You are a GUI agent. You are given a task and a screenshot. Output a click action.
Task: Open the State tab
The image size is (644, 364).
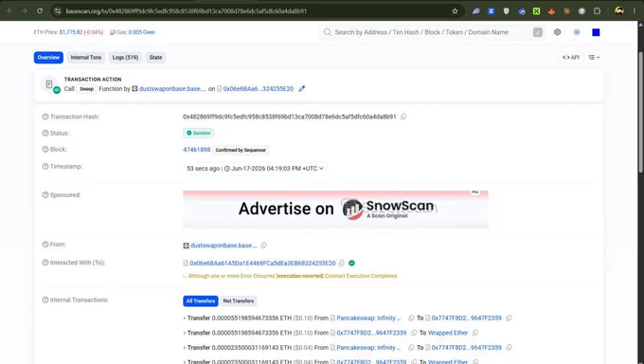point(155,58)
